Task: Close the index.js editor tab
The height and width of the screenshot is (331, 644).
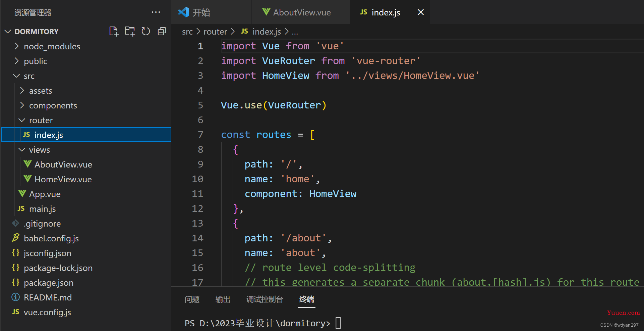Action: [x=421, y=12]
